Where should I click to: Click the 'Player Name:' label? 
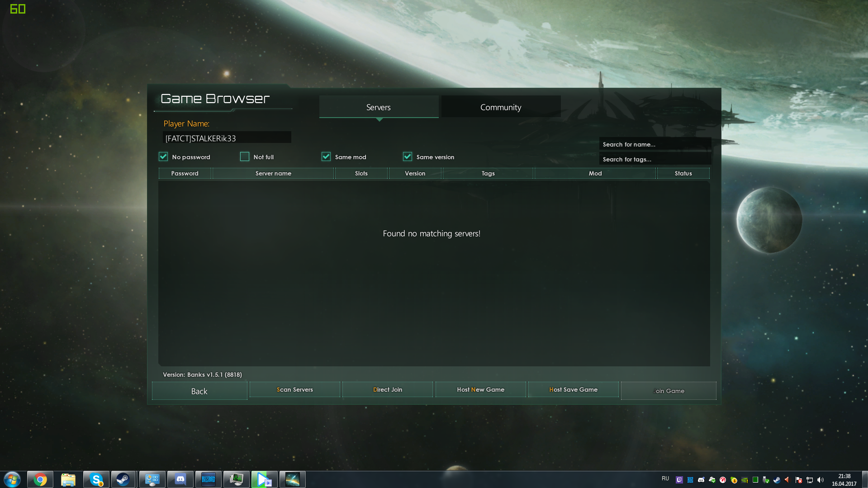pyautogui.click(x=186, y=123)
